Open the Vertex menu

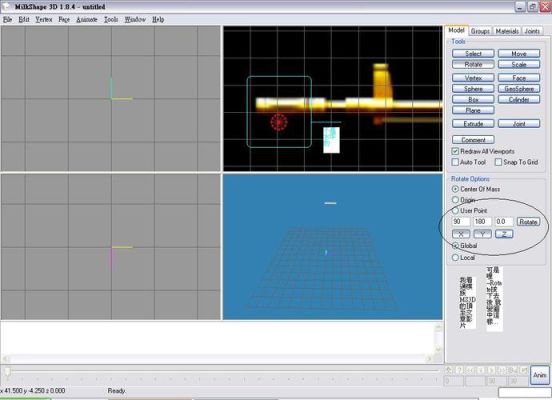click(x=44, y=19)
